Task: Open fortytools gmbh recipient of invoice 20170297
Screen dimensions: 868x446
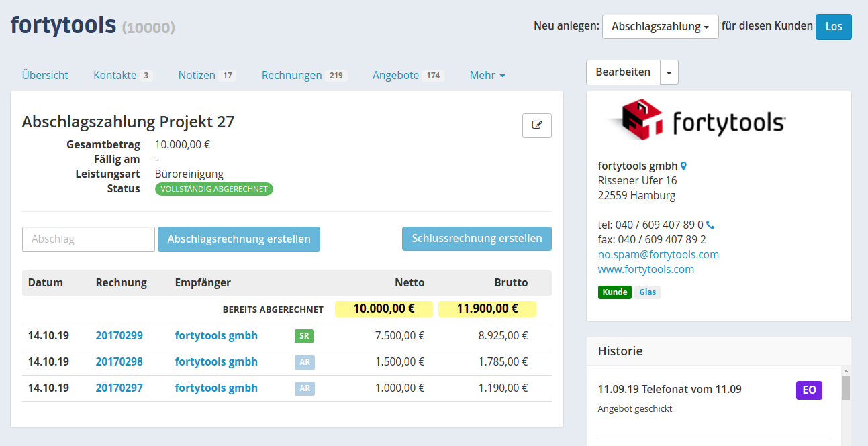Action: coord(216,388)
